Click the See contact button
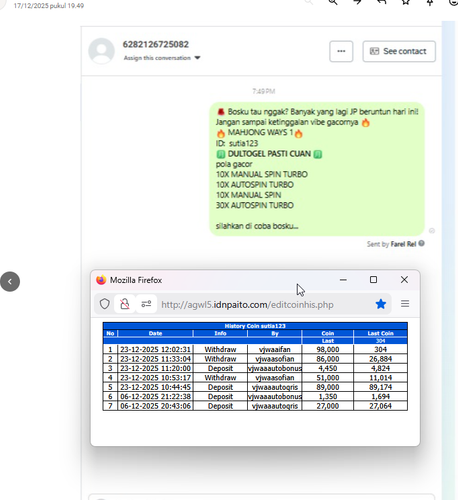 click(399, 51)
